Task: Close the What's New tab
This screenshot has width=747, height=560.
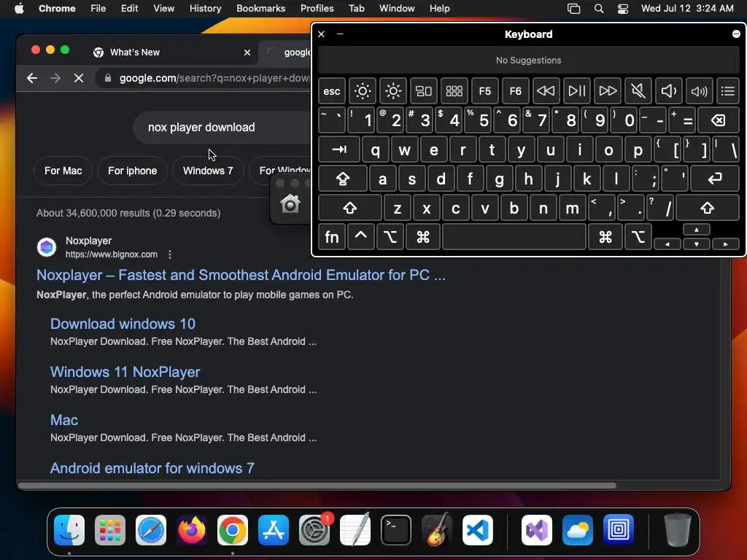Action: coord(247,52)
